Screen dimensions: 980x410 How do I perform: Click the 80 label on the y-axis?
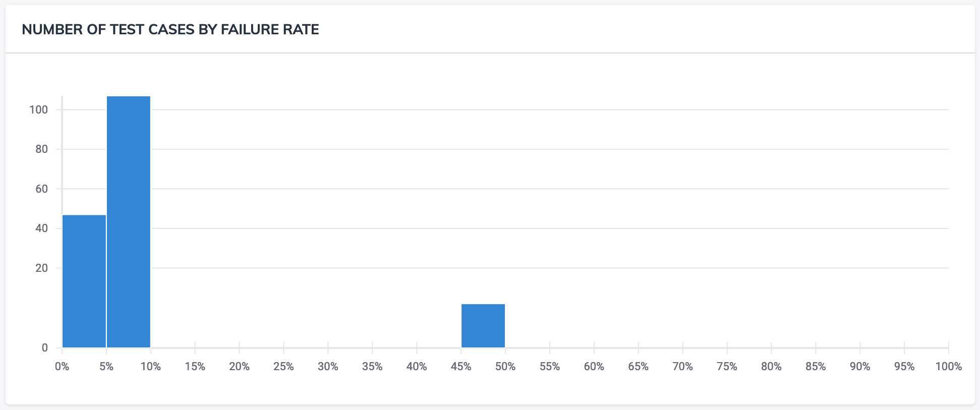click(x=42, y=149)
